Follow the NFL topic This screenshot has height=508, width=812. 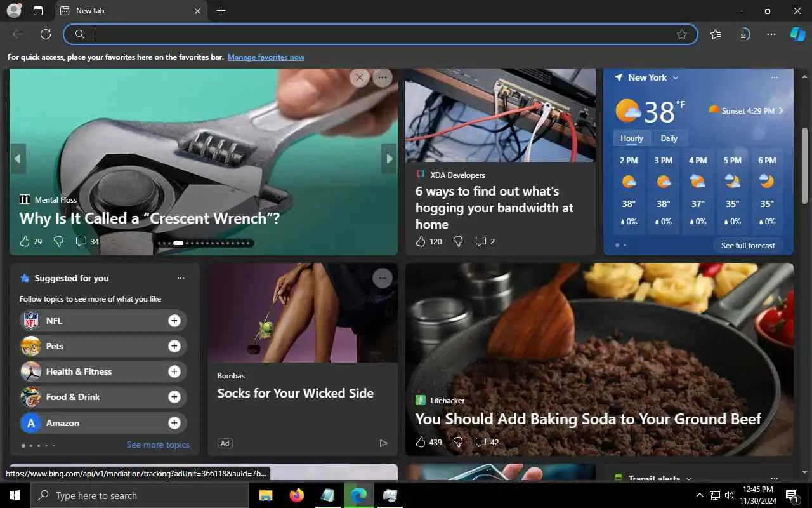point(174,321)
